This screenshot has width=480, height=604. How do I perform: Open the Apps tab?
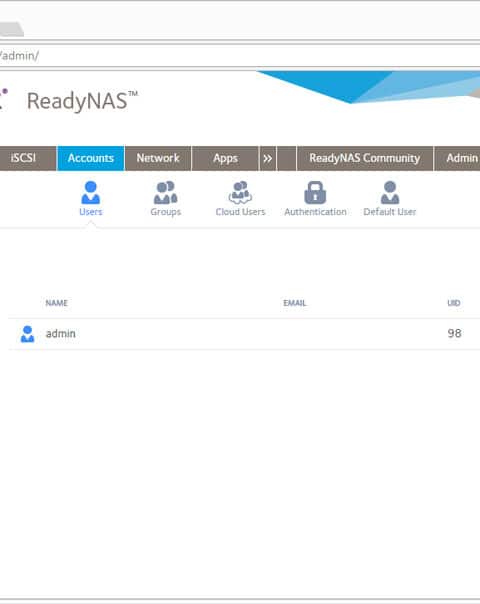click(x=225, y=158)
